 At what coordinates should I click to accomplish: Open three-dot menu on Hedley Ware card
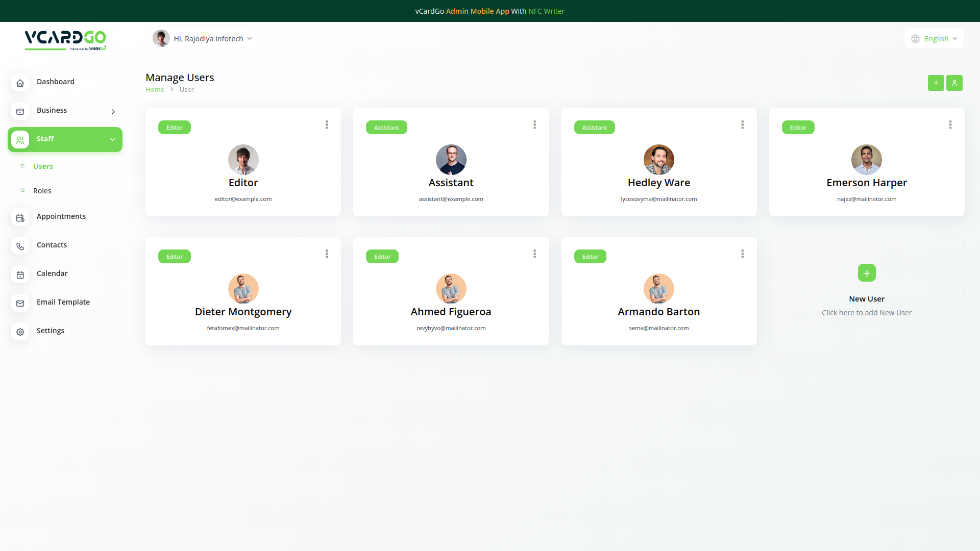click(742, 124)
